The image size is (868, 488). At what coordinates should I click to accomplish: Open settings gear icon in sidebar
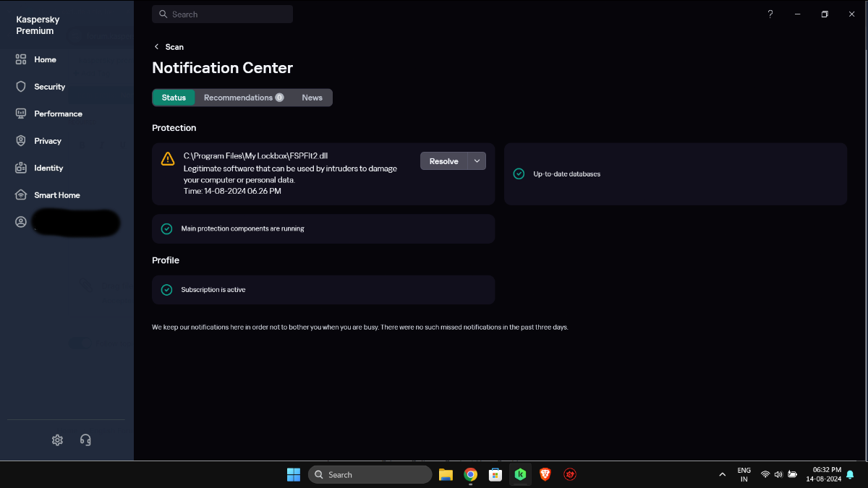[x=58, y=440]
